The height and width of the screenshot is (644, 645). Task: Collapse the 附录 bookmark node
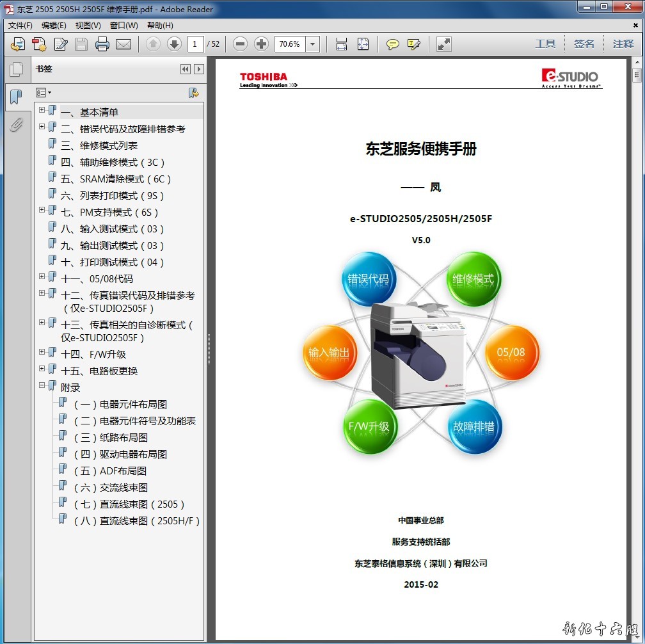(42, 385)
